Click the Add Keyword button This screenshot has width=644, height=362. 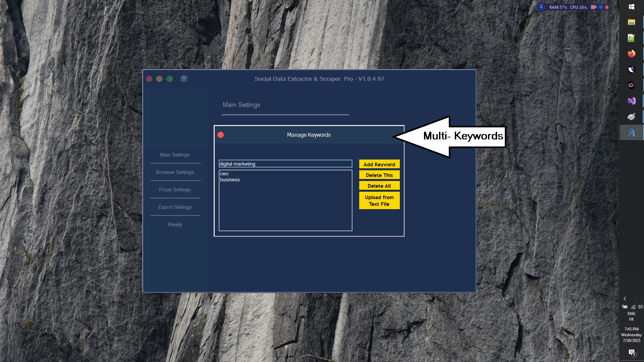coord(379,164)
